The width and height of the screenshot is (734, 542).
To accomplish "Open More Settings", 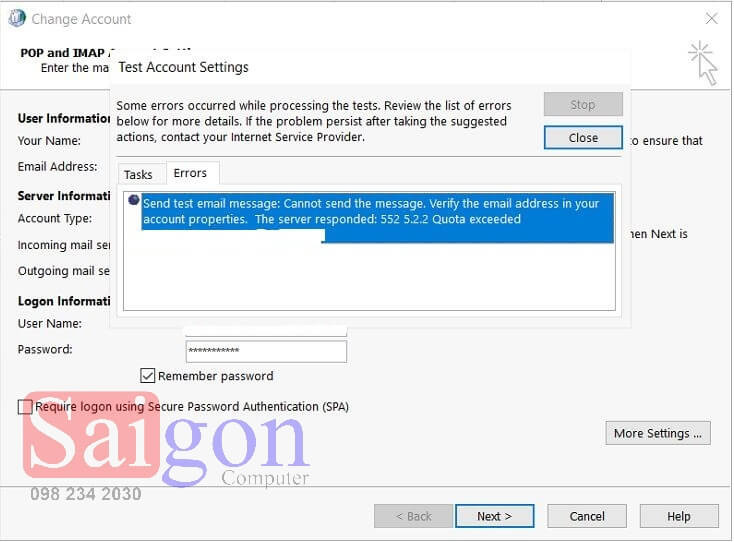I will (x=657, y=433).
